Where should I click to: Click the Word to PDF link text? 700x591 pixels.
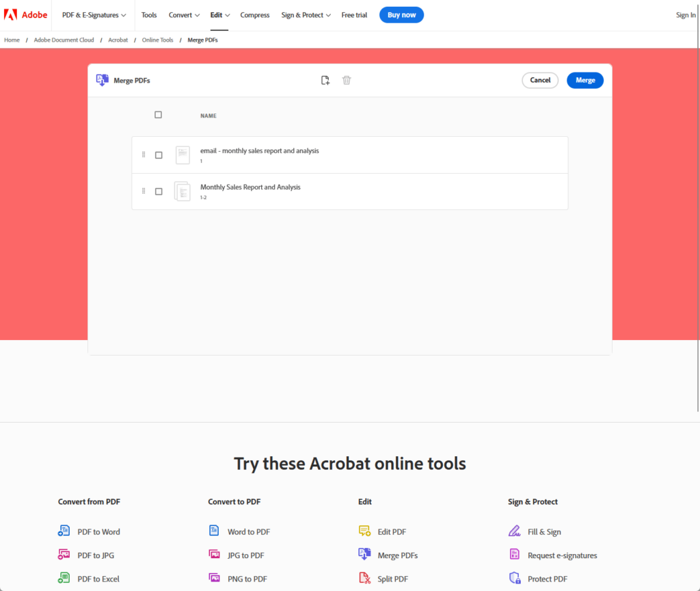coord(249,531)
